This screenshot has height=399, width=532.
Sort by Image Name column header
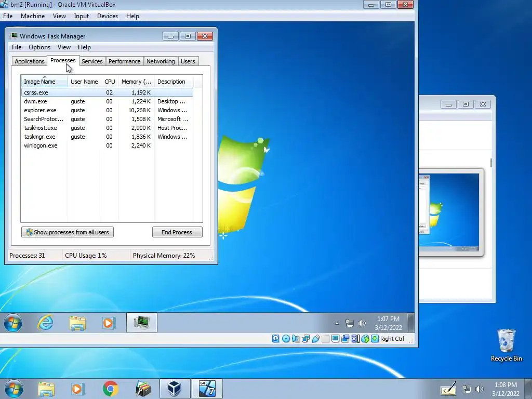click(45, 82)
